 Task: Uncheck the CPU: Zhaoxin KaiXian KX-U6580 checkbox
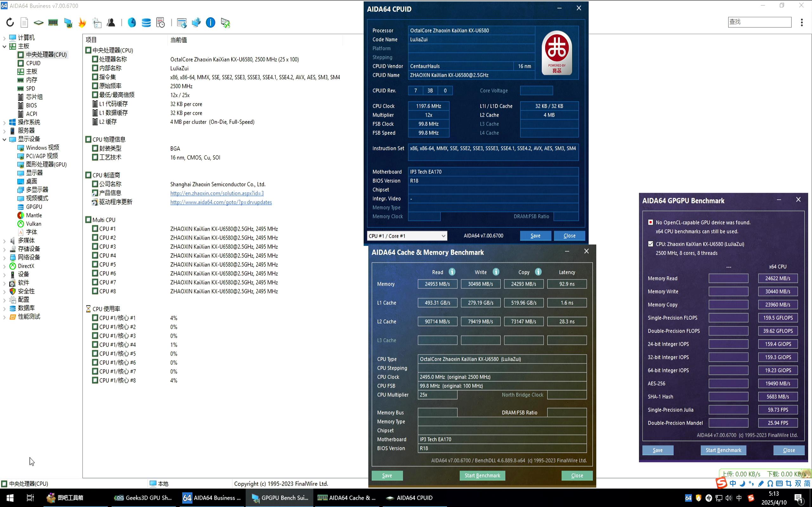[651, 244]
